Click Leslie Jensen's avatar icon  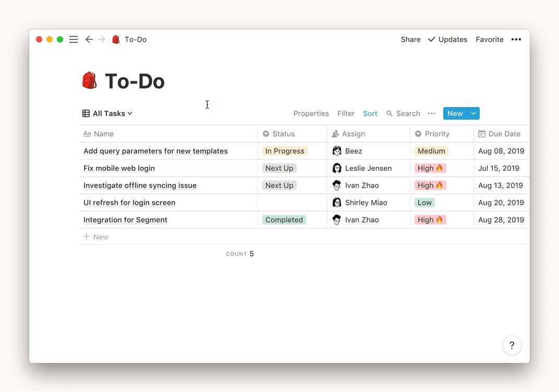[x=337, y=168]
